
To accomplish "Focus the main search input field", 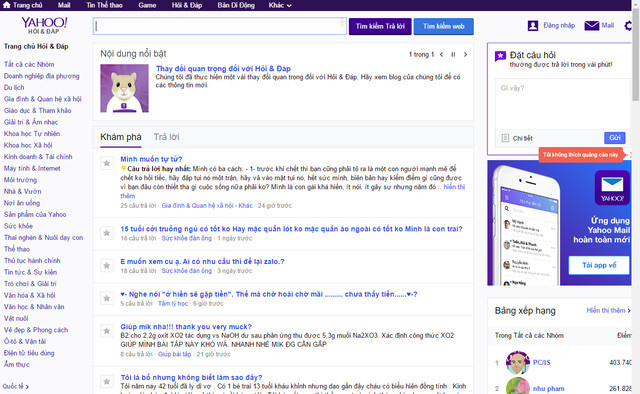I will (220, 26).
